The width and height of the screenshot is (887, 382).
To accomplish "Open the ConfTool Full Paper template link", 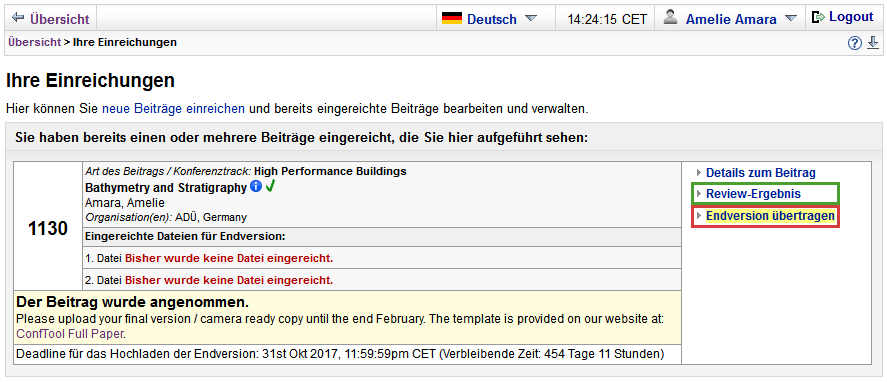I will pos(70,334).
